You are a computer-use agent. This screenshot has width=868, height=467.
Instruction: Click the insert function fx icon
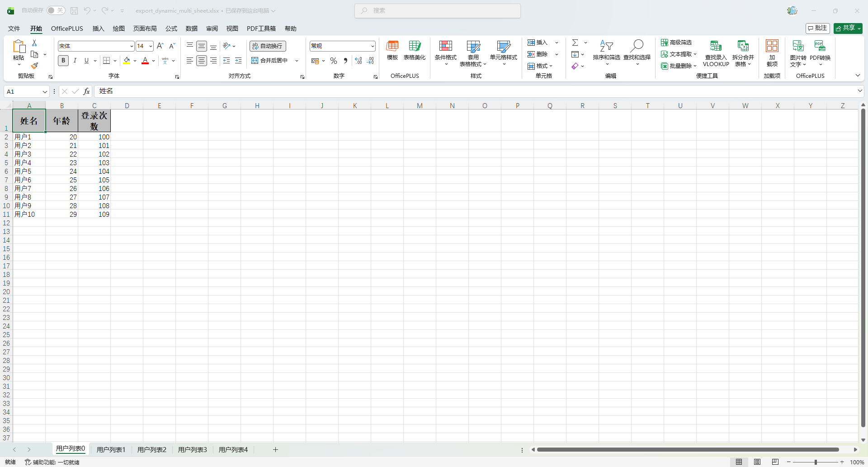click(86, 91)
